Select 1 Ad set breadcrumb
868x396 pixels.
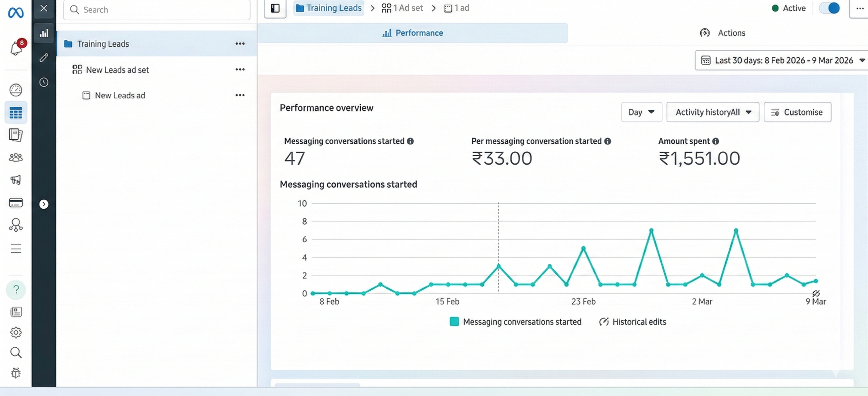click(402, 8)
